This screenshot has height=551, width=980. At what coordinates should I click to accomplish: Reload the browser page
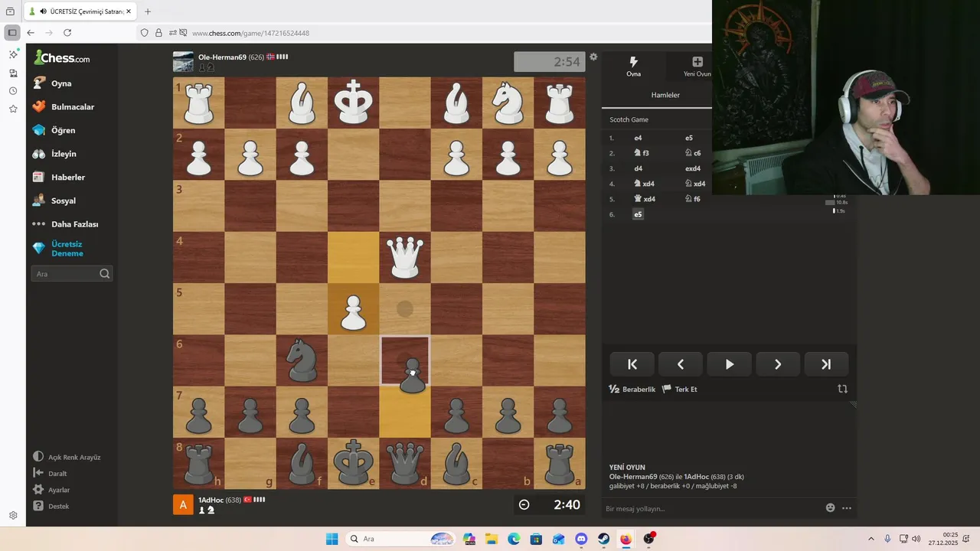pos(67,33)
